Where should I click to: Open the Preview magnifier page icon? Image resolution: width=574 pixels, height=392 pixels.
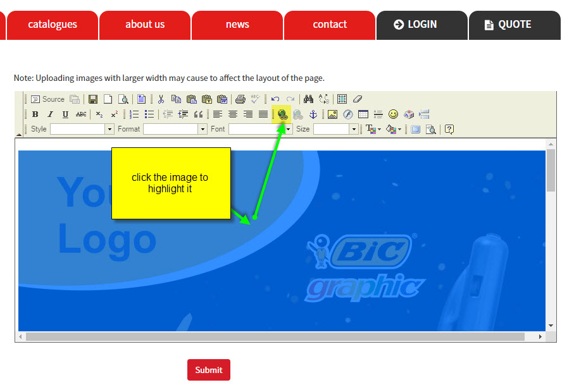coord(123,99)
